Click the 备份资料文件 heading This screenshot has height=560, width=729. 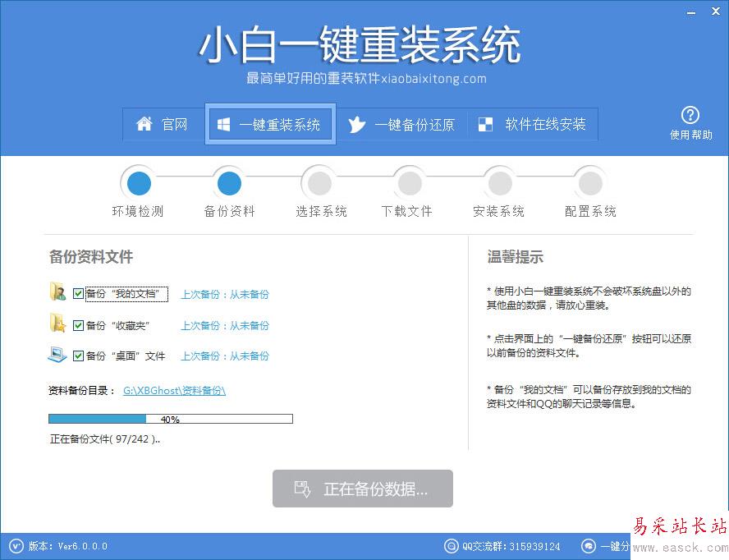pyautogui.click(x=91, y=257)
